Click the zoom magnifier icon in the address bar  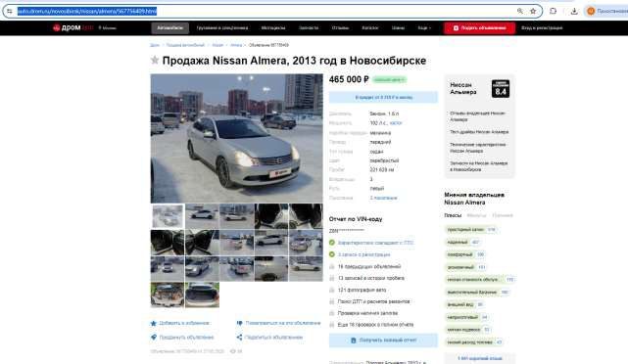tap(520, 11)
